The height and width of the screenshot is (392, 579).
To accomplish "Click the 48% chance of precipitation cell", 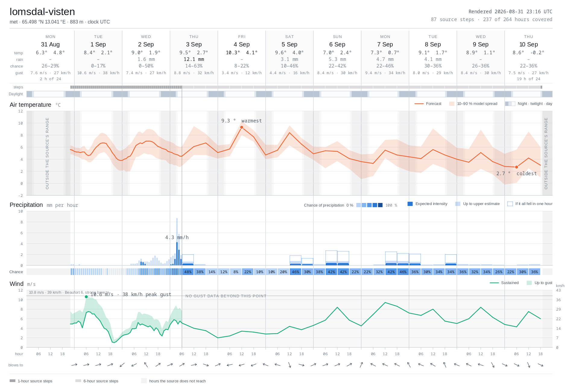I will (x=188, y=272).
